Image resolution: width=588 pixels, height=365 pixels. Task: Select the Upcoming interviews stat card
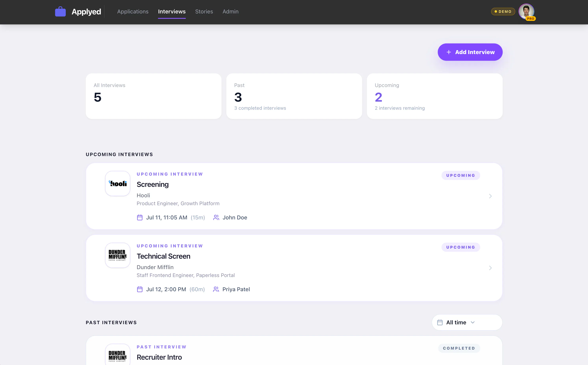[435, 96]
